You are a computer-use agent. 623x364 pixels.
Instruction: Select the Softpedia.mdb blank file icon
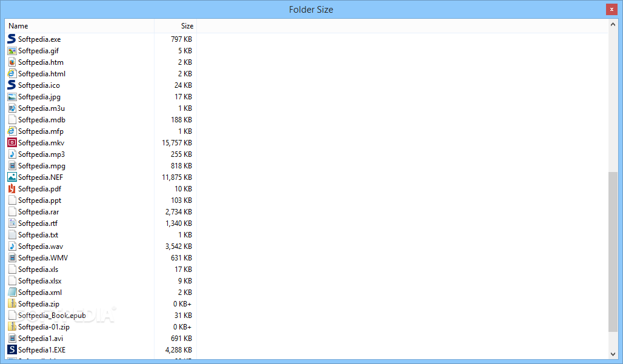12,120
